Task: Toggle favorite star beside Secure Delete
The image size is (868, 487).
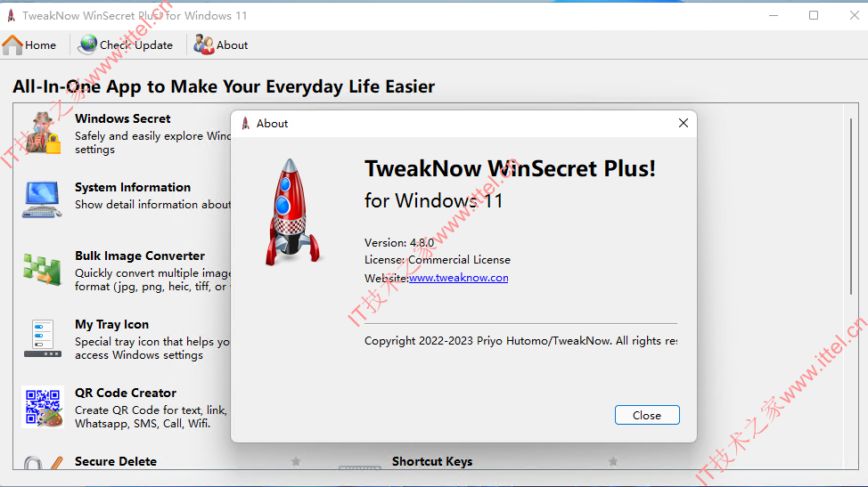Action: 296,461
